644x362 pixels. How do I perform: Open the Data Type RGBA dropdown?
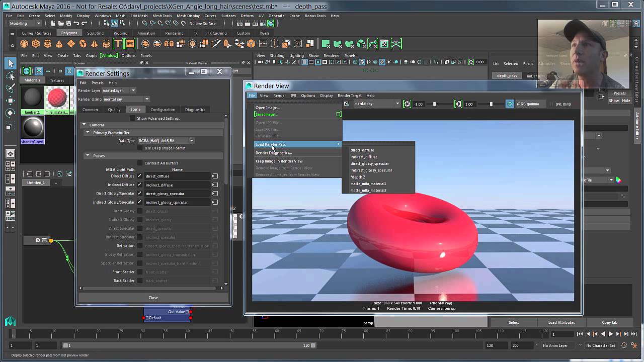166,141
